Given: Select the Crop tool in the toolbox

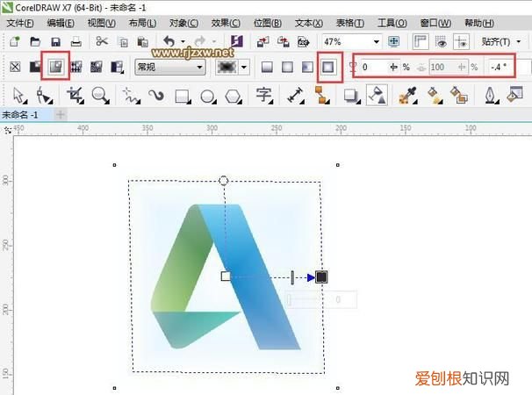Looking at the screenshot, I should tap(75, 95).
